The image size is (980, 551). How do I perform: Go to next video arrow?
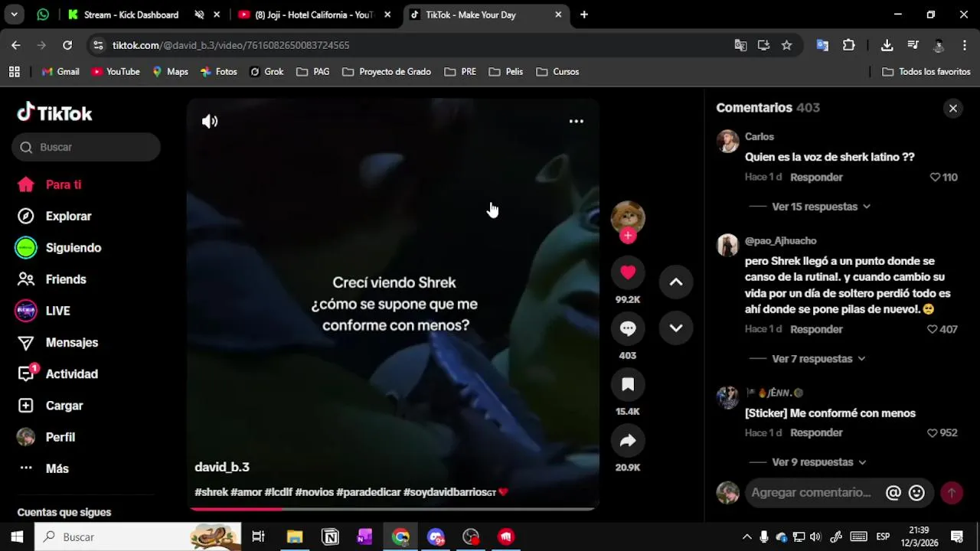click(x=676, y=328)
